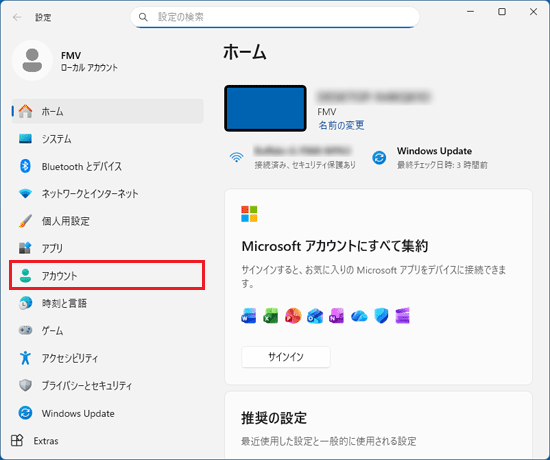Click the 最終チェック日時: 3 時間前 text

point(442,165)
